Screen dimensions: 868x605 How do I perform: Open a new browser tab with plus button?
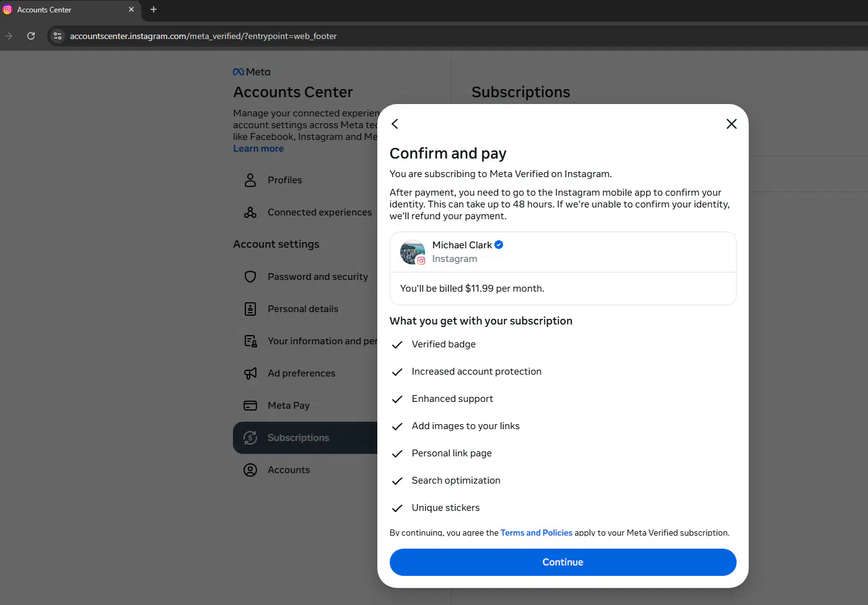(x=154, y=9)
